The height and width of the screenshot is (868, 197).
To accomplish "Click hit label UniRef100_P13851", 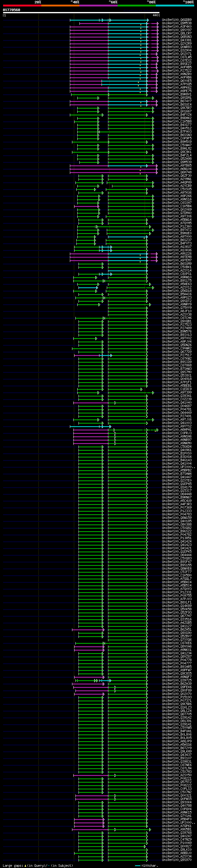I will 177,538.
